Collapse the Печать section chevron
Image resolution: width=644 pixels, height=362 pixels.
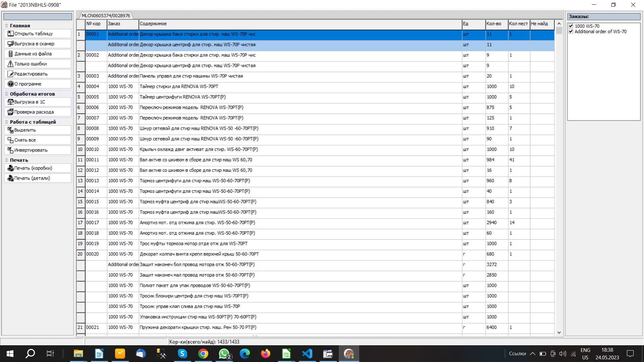6,160
